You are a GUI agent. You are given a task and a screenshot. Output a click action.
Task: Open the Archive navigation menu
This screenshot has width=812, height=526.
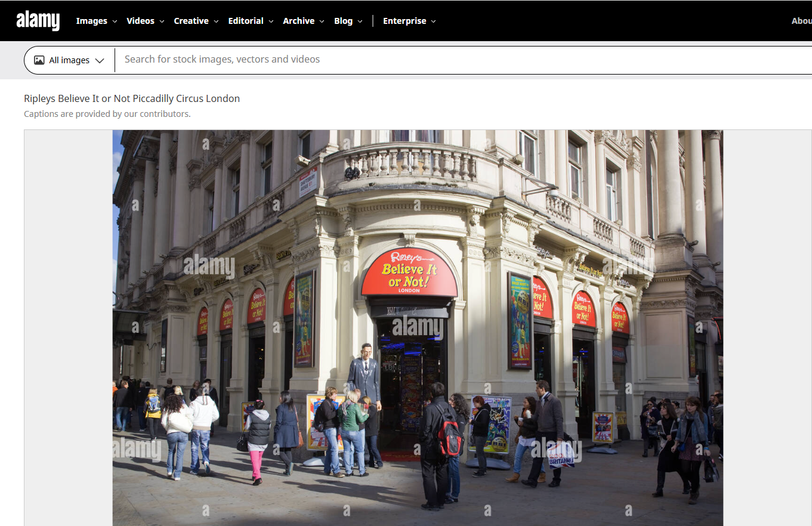[x=298, y=21]
